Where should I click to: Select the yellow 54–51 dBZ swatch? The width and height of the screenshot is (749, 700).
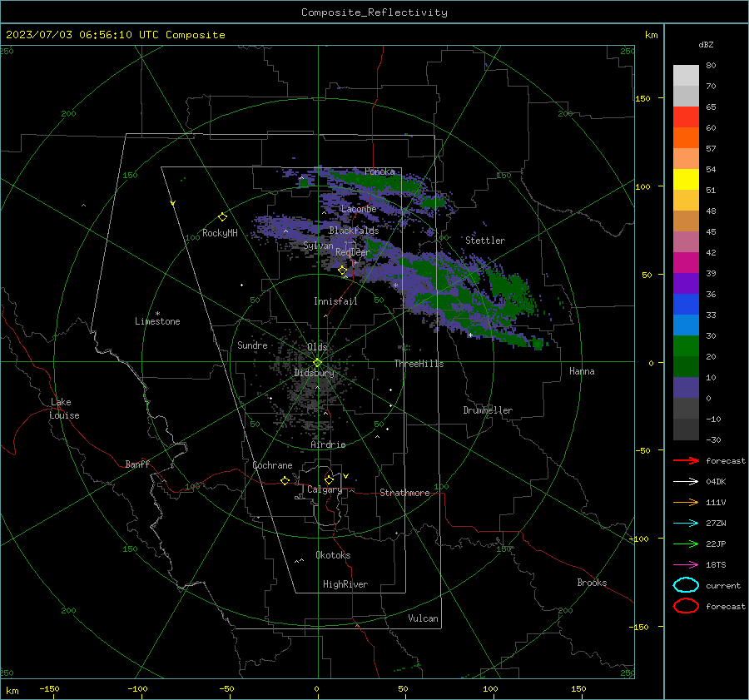pyautogui.click(x=686, y=180)
